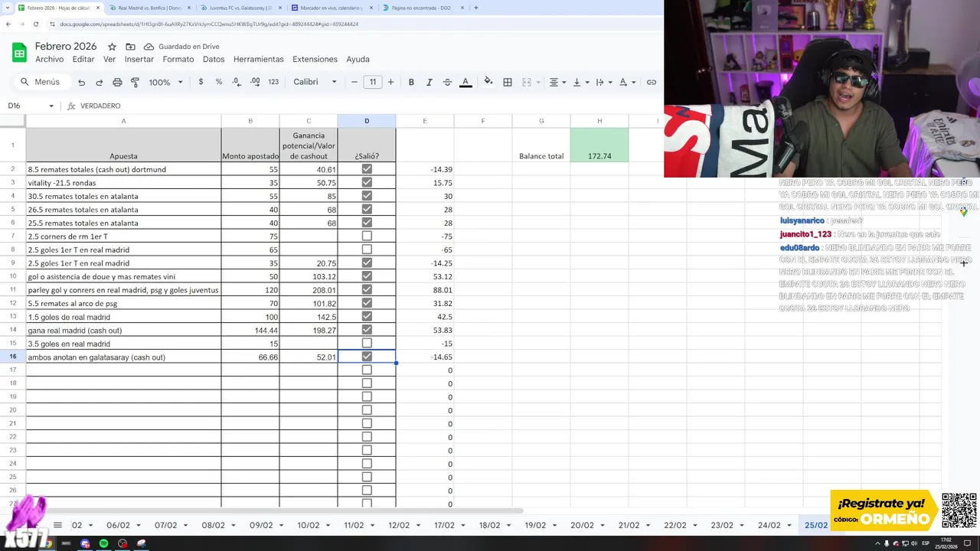Click the undo arrow in toolbar

(81, 82)
